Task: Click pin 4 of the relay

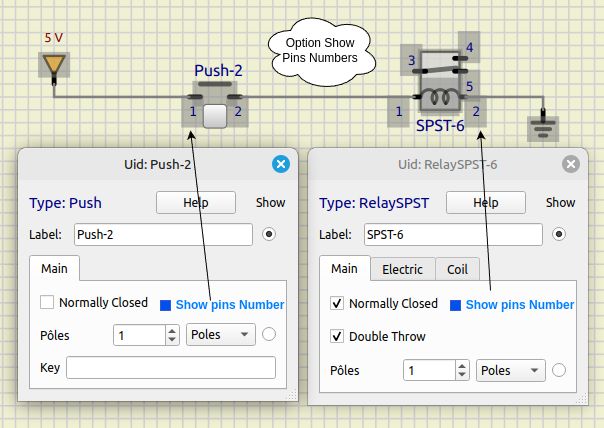Action: (470, 48)
